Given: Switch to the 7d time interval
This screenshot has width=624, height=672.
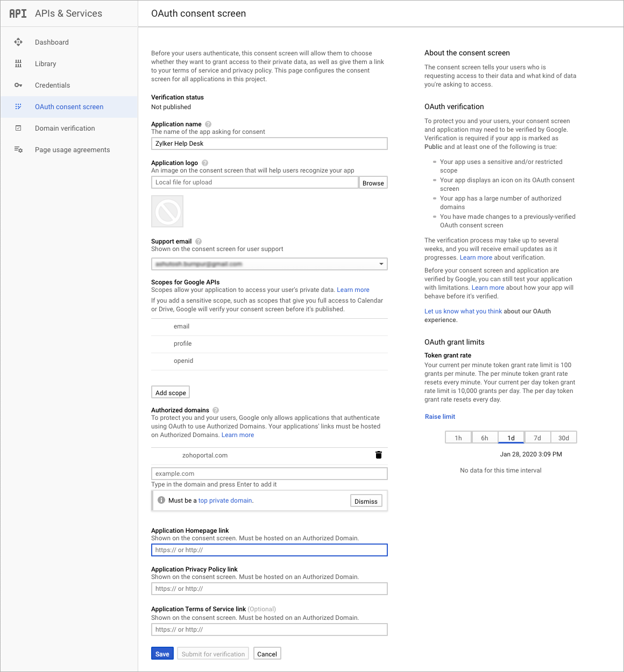Looking at the screenshot, I should (x=537, y=438).
